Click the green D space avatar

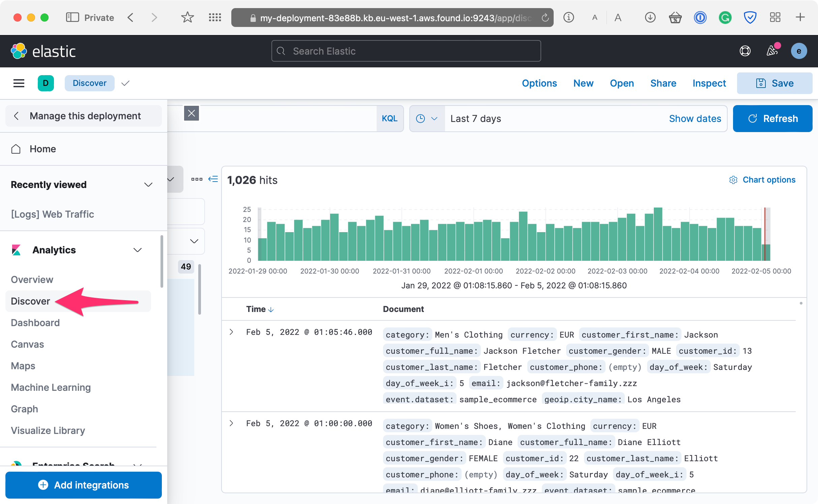(x=46, y=83)
